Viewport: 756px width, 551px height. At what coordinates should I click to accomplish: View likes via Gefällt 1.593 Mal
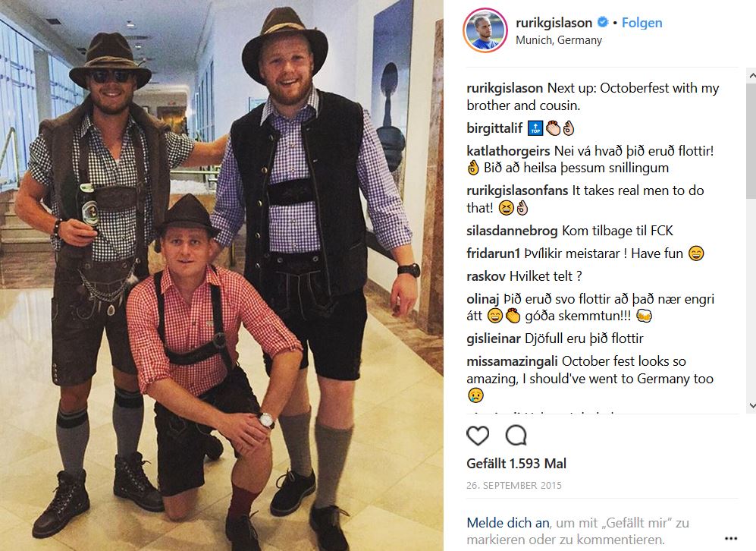(516, 464)
